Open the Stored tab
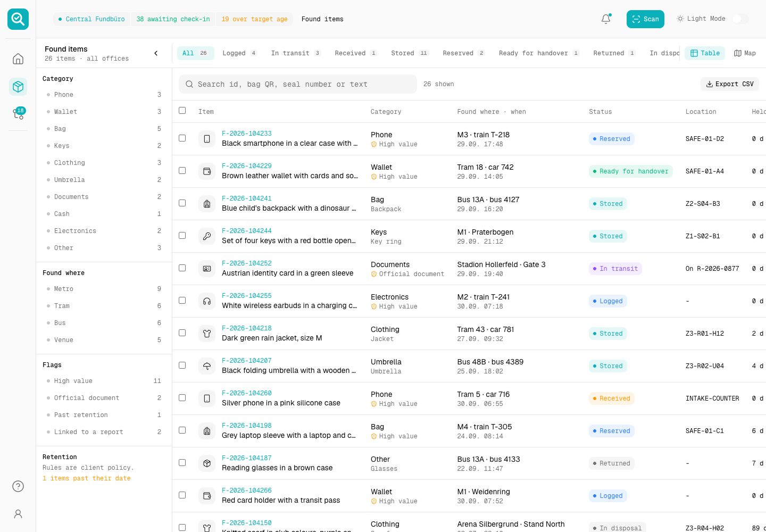766x532 pixels. [x=410, y=53]
